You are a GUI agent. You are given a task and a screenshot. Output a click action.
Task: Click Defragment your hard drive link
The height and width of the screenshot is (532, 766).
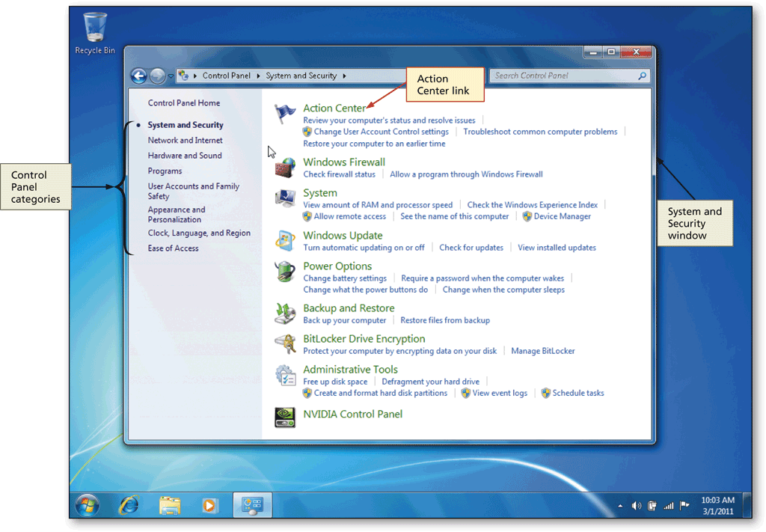430,382
